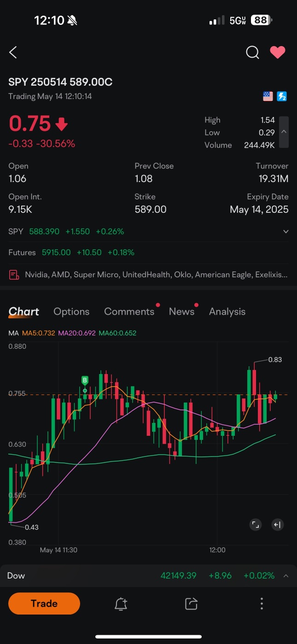Viewport: 297px width, 644px height.
Task: Open the Comments tab
Action: coord(129,311)
